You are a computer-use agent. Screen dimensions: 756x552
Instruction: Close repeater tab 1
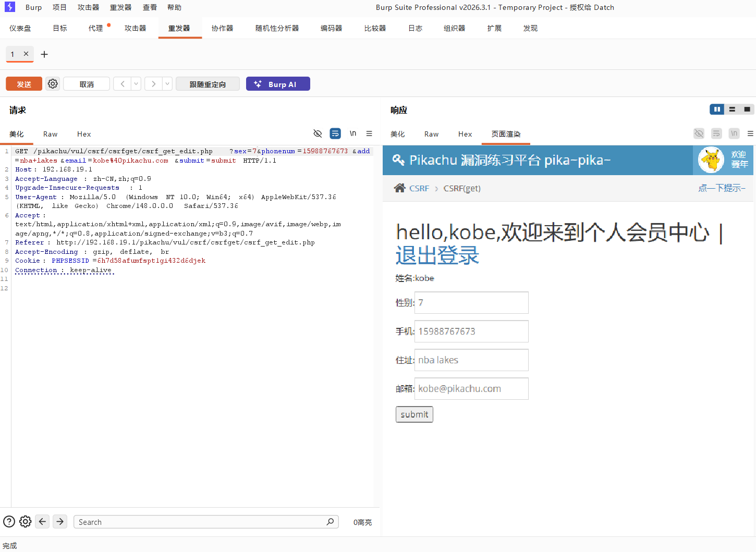click(26, 54)
